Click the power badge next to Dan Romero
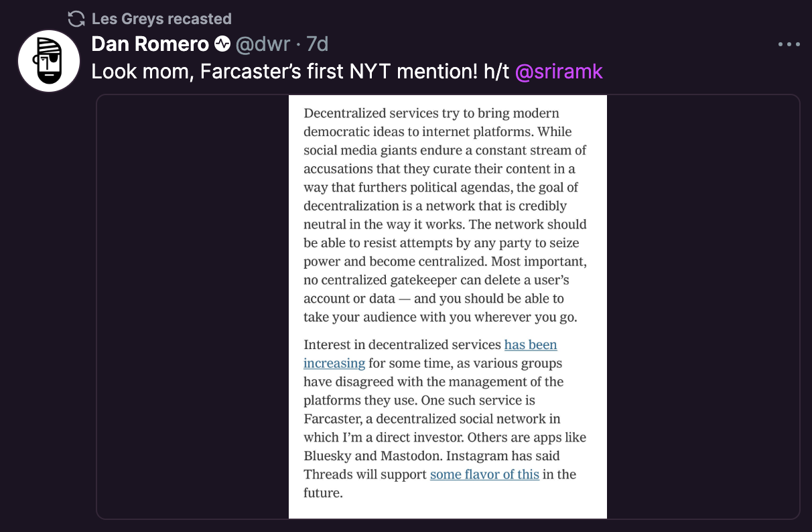Image resolution: width=812 pixels, height=532 pixels. pyautogui.click(x=222, y=45)
